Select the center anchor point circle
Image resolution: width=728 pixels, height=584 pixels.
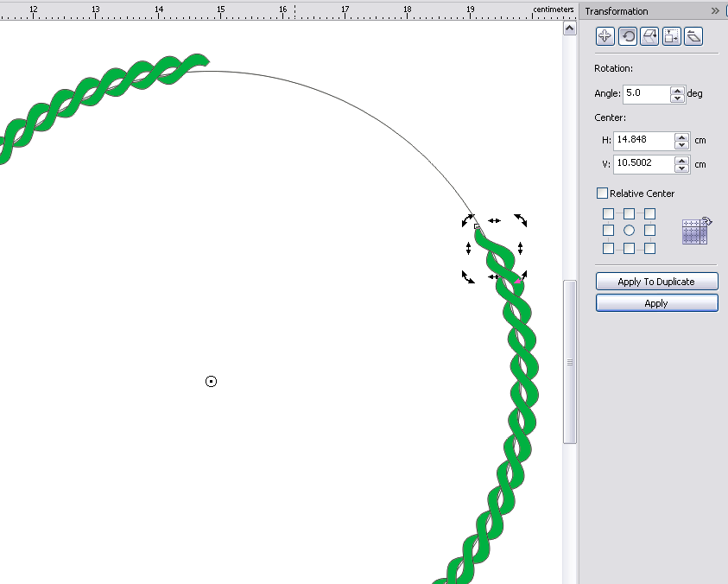click(x=629, y=231)
